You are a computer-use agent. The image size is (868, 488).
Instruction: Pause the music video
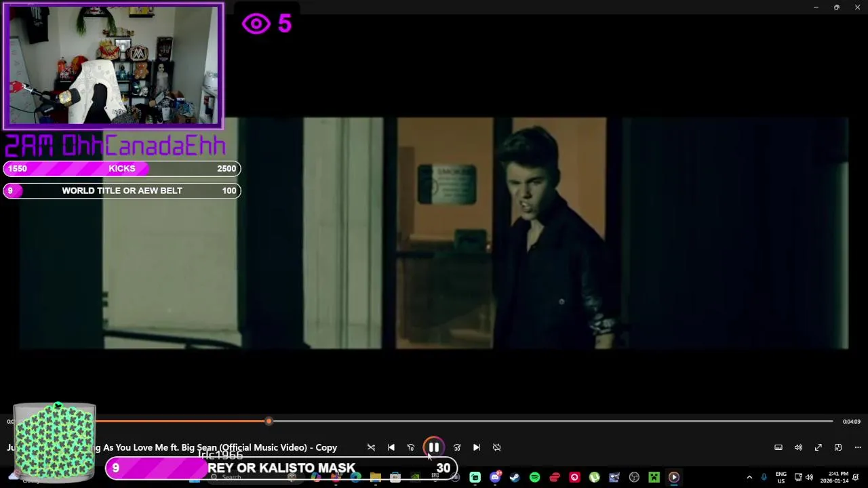[x=433, y=447]
